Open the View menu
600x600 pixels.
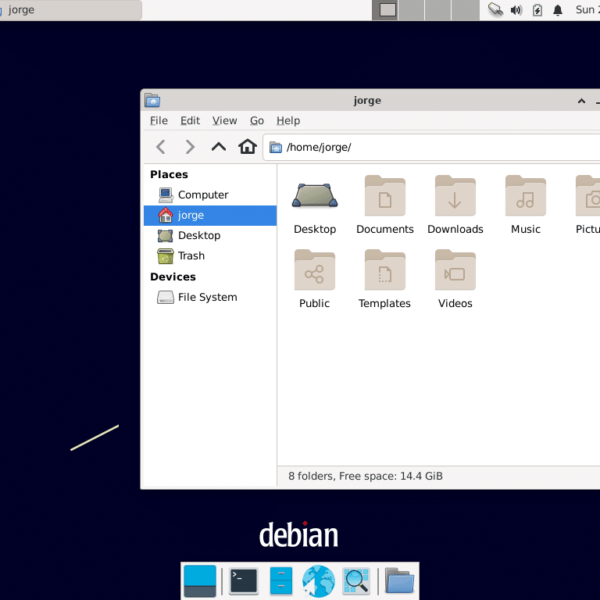click(x=225, y=121)
